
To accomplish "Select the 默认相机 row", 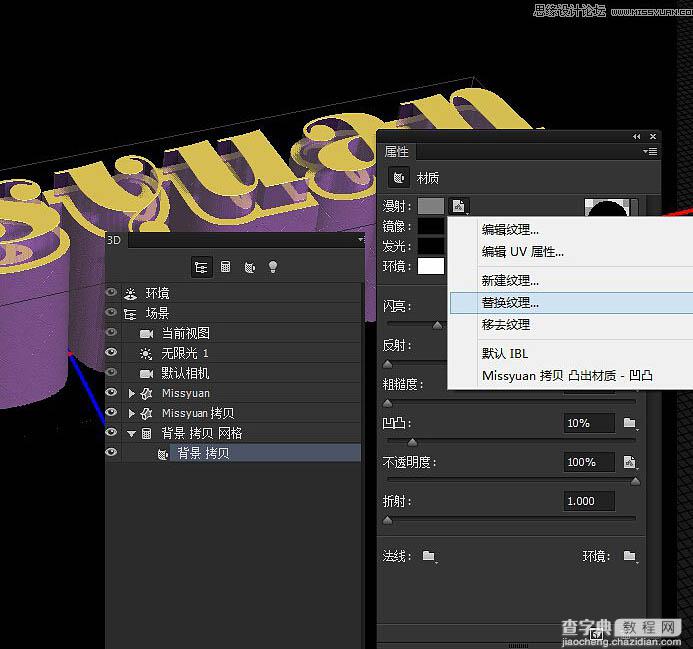I will tap(241, 373).
